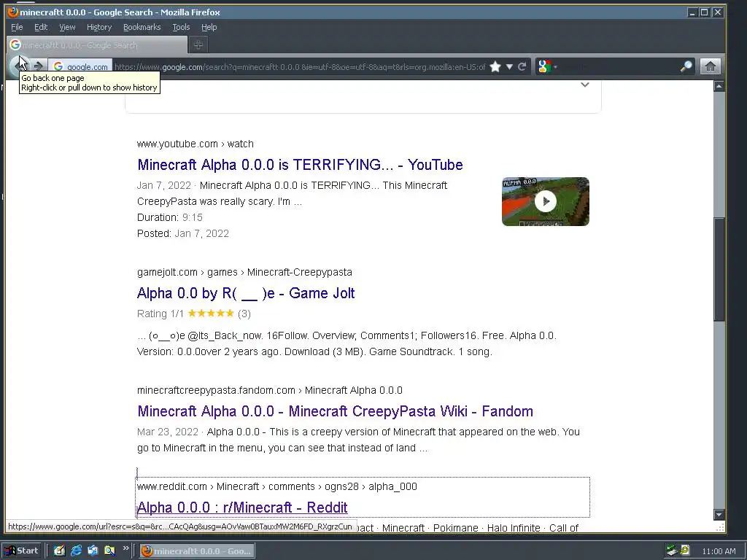Play the Alpha 0.0.0 video thumbnail
The width and height of the screenshot is (747, 560).
[546, 201]
